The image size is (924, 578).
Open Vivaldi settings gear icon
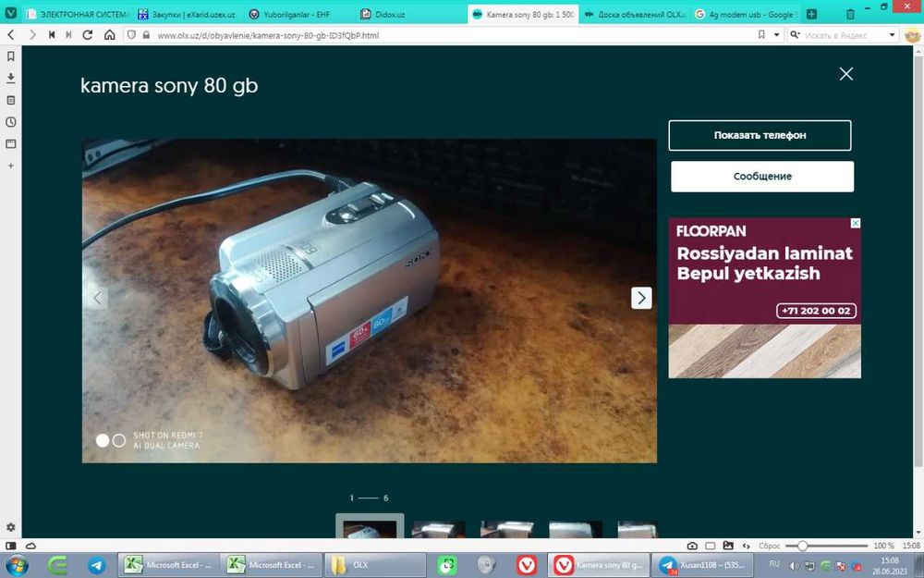click(10, 527)
